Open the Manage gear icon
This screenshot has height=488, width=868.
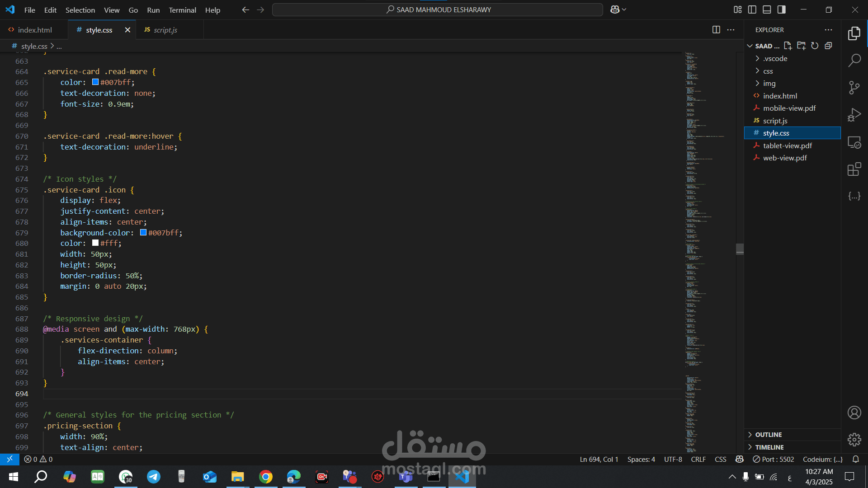click(854, 439)
